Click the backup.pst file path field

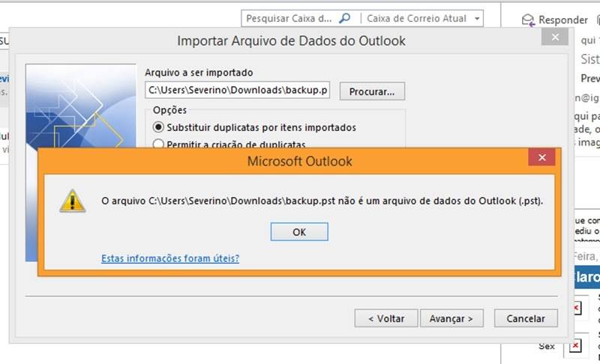coord(238,90)
